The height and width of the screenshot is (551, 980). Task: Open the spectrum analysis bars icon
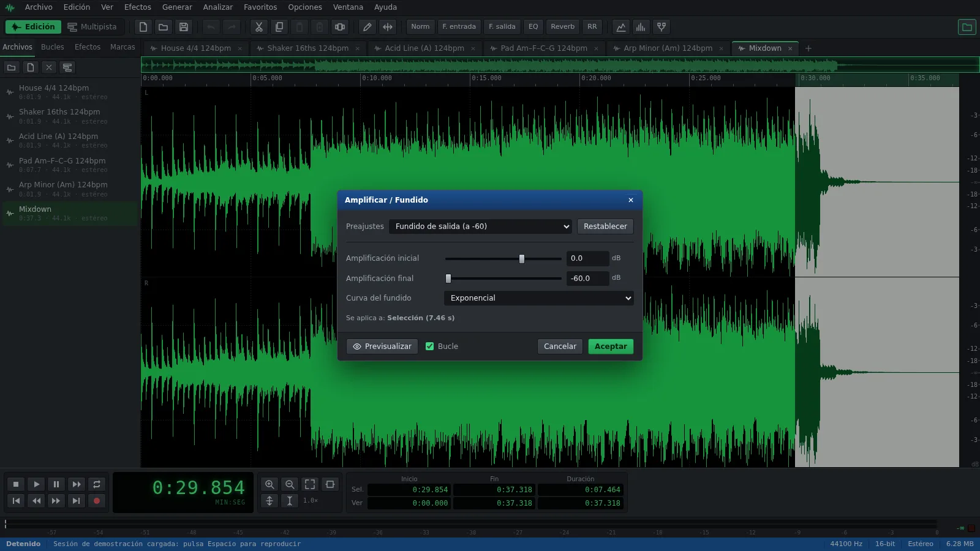coord(641,27)
